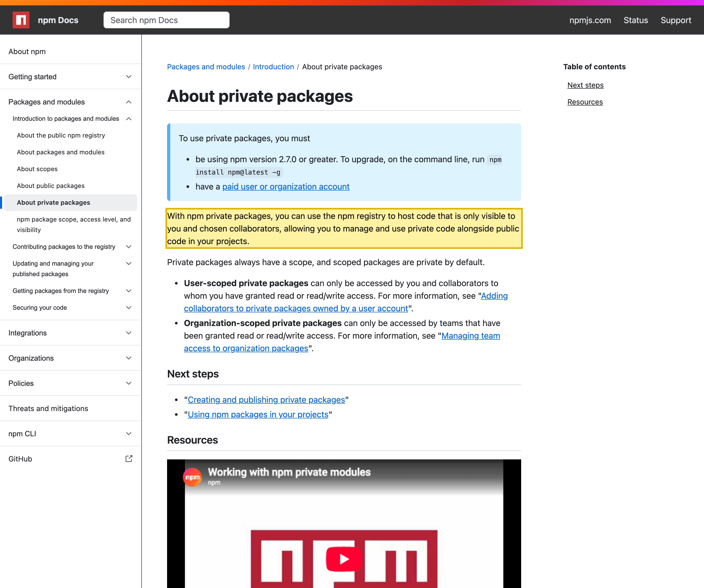This screenshot has height=588, width=704.
Task: Open Creating and publishing private packages link
Action: tap(266, 400)
